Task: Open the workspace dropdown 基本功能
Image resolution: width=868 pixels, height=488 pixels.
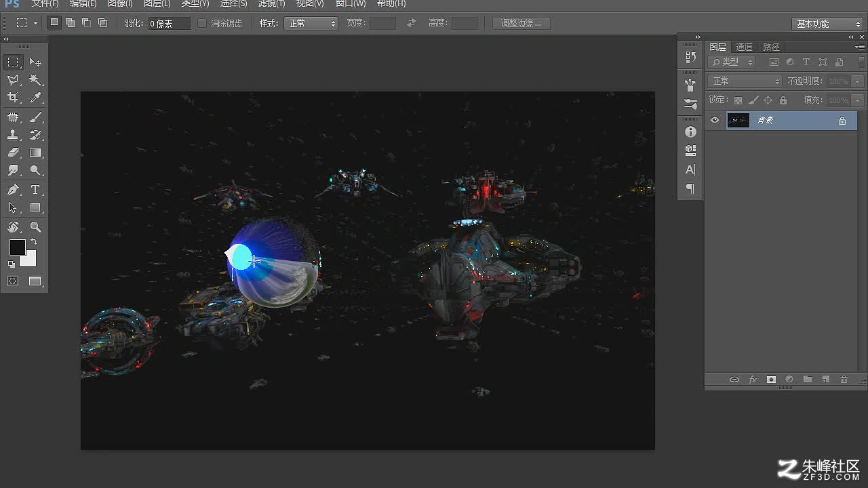Action: tap(827, 24)
